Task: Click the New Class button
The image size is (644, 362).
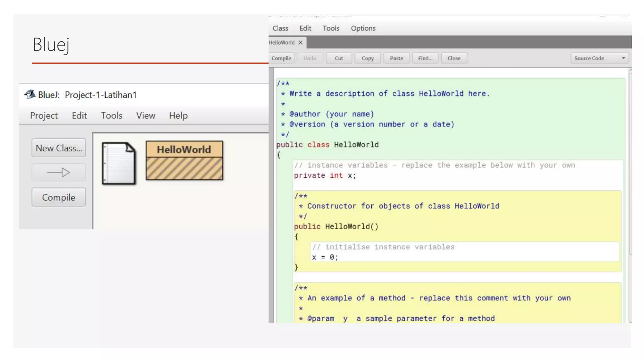Action: coord(59,148)
